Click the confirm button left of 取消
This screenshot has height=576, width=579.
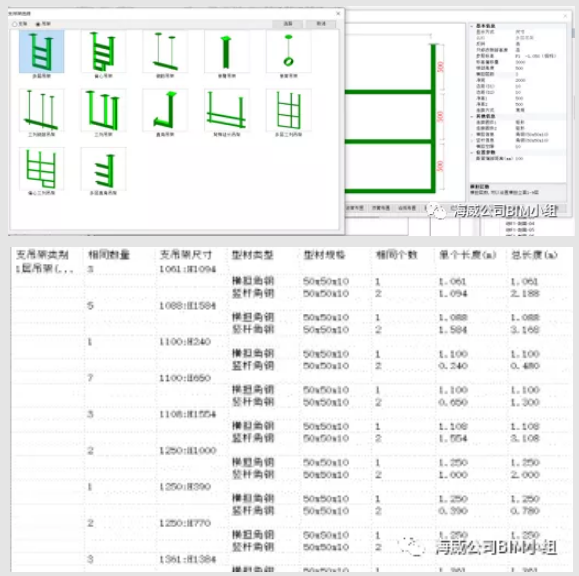point(288,24)
